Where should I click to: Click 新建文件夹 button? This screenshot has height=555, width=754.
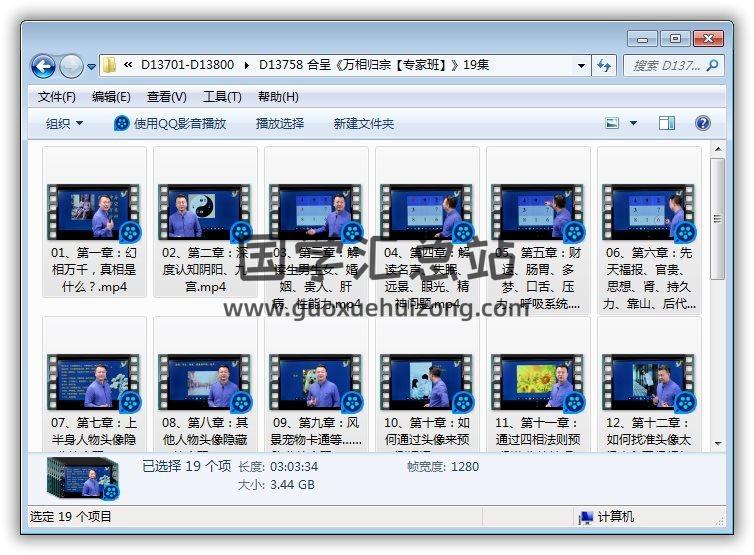pos(364,124)
